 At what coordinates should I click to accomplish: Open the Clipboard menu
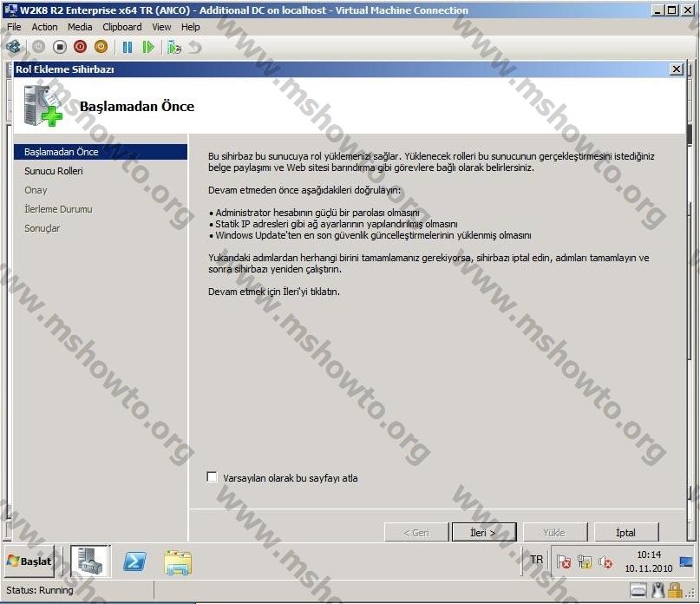(122, 27)
